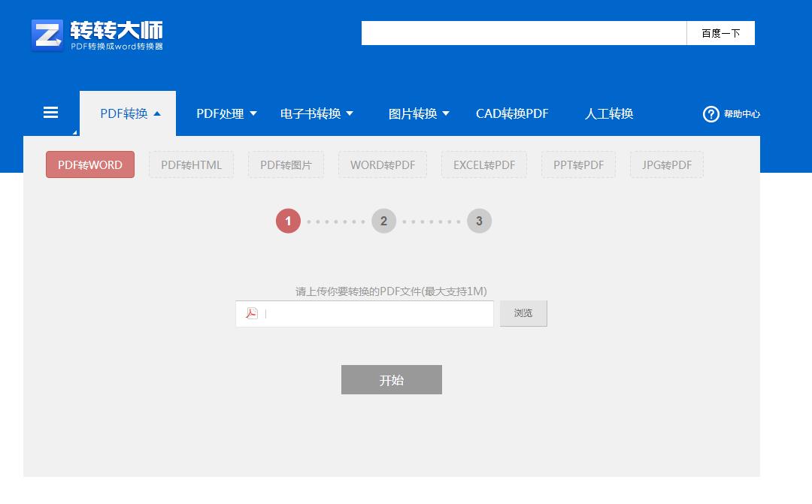Open the hamburger navigation menu
The width and height of the screenshot is (812, 504).
click(50, 112)
